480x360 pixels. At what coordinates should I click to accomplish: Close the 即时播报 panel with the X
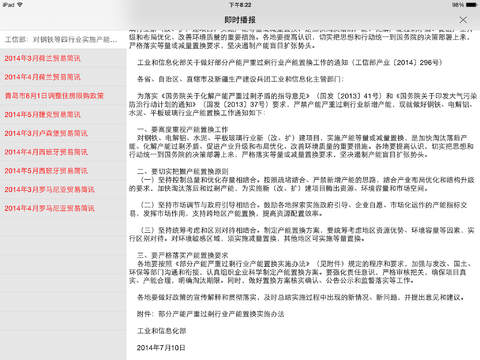(x=463, y=20)
